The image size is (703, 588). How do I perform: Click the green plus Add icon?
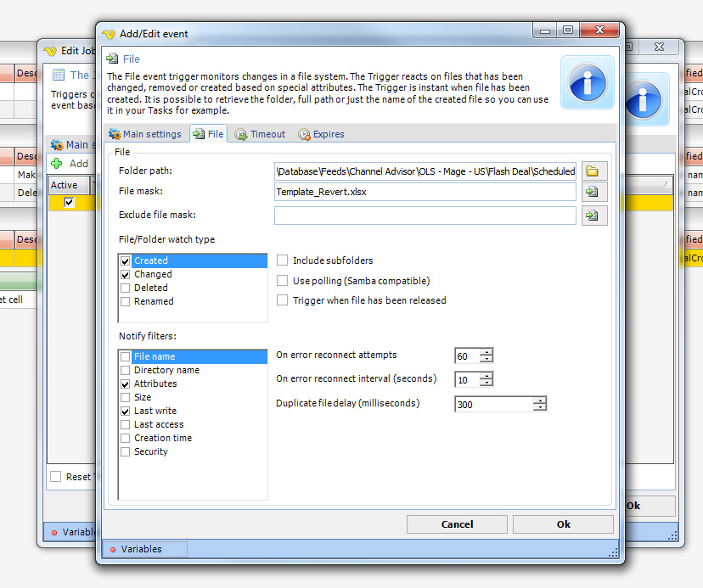pyautogui.click(x=57, y=163)
